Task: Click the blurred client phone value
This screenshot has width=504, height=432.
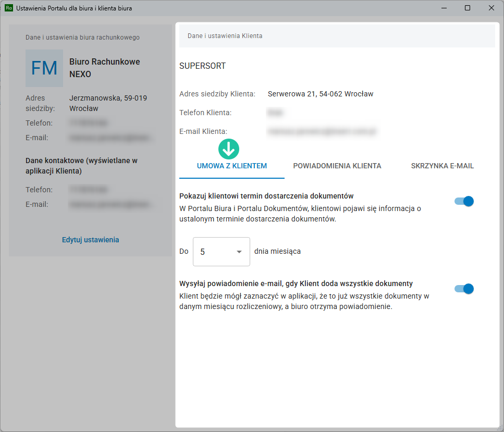Action: (x=275, y=113)
